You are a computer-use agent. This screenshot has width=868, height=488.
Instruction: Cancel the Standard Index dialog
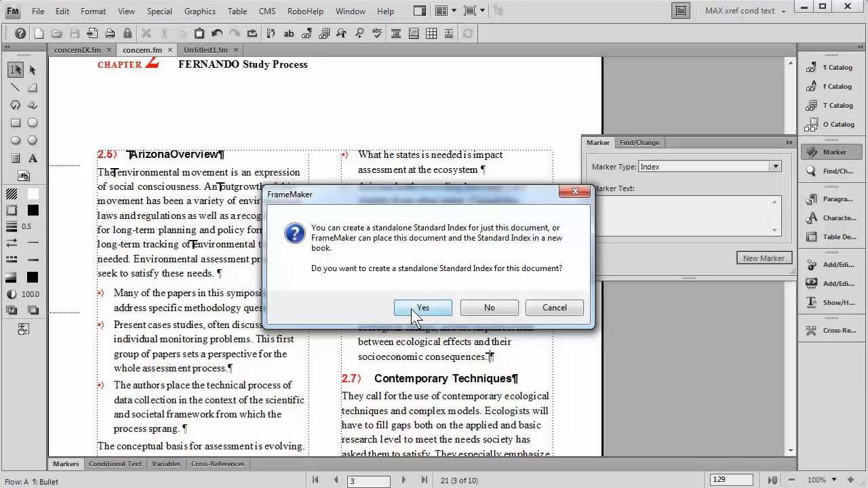point(555,308)
